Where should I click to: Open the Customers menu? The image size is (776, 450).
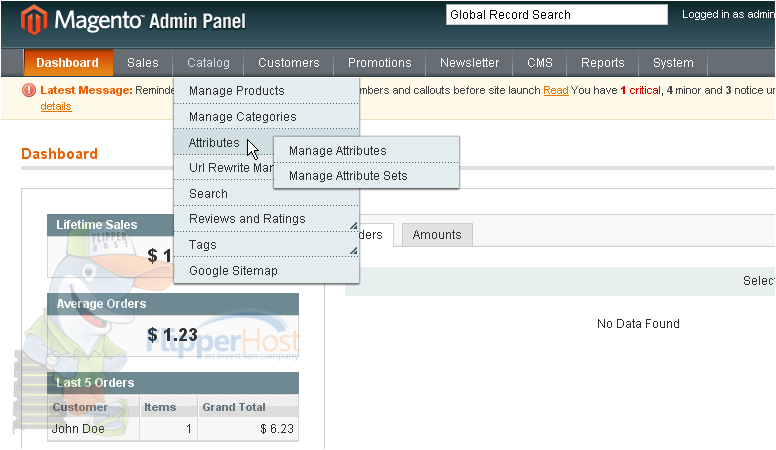point(289,63)
